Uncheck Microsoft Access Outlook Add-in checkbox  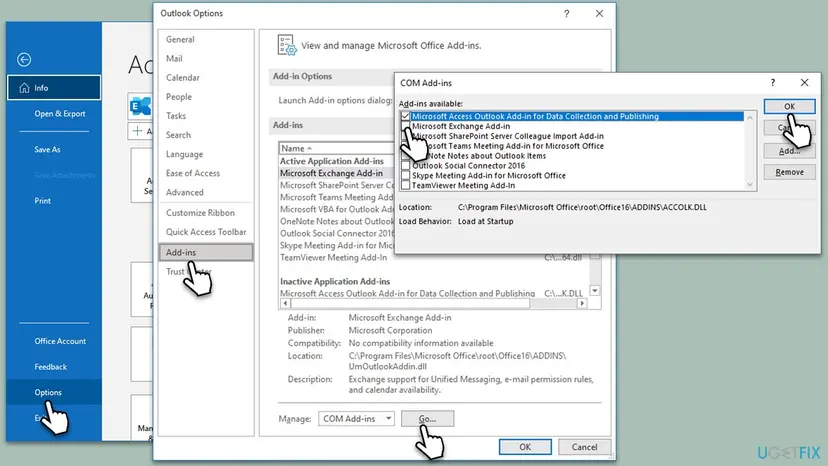tap(406, 116)
